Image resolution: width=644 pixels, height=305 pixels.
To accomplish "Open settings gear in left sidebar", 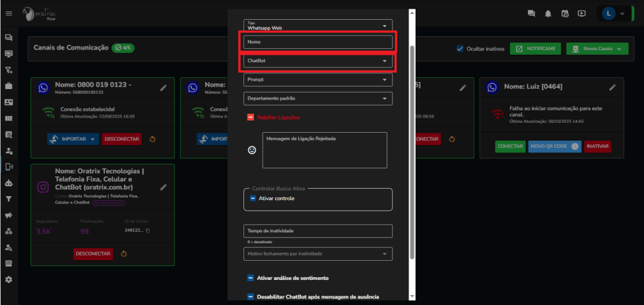I will click(9, 279).
